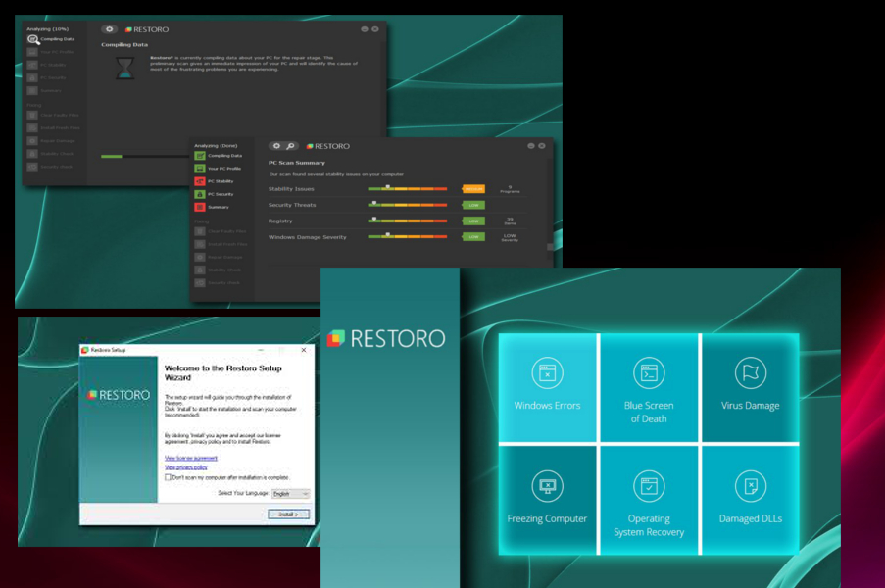The height and width of the screenshot is (588, 885).
Task: Click the green scan progress bar in Compiling Data window
Action: coord(112,157)
